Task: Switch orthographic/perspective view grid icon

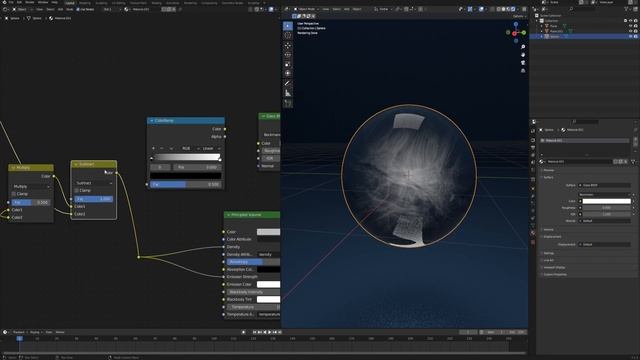Action: coord(523,71)
